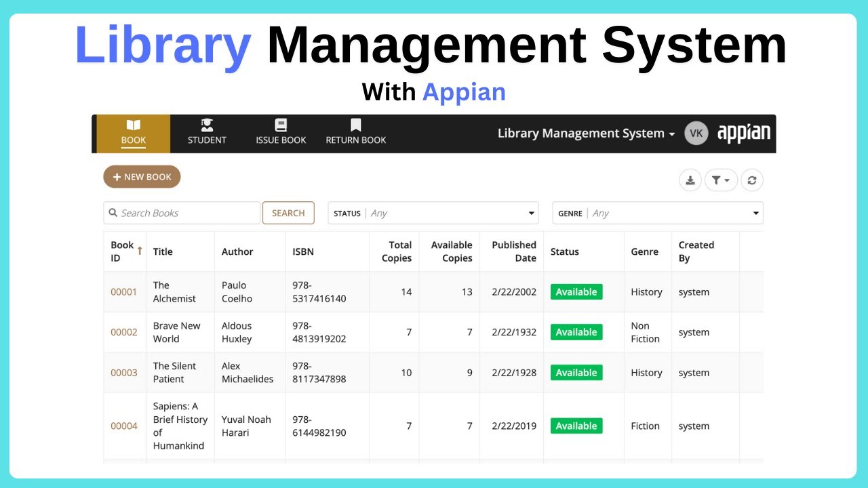This screenshot has width=868, height=488.
Task: Click the Appian logo
Action: click(x=744, y=133)
